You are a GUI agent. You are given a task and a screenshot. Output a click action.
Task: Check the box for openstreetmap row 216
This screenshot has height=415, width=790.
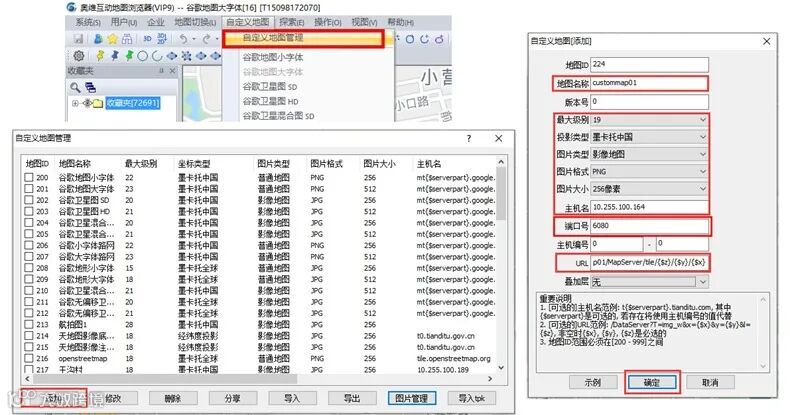[x=29, y=359]
